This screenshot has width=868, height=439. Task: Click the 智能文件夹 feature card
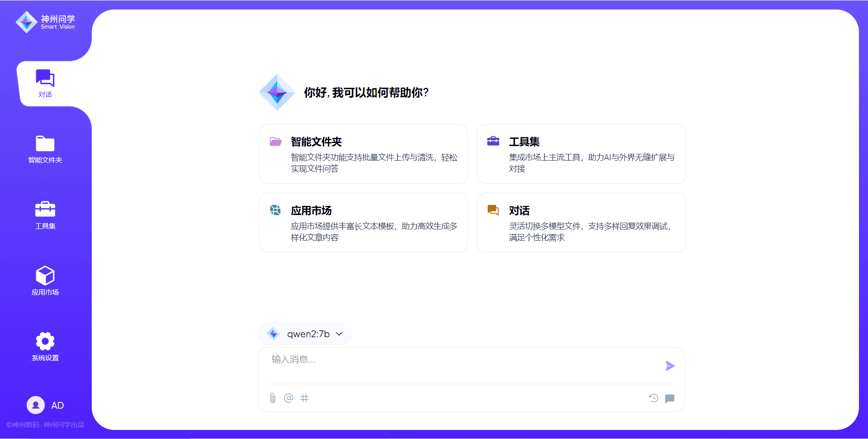(x=363, y=154)
